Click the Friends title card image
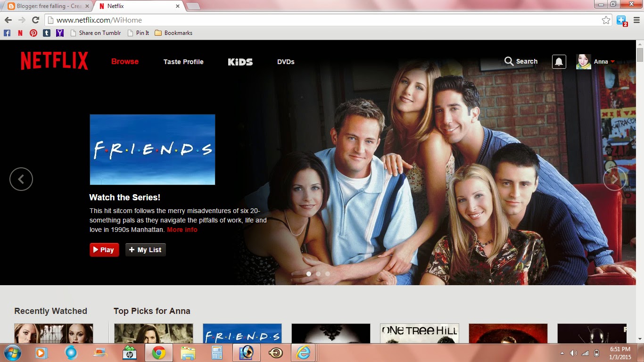644x362 pixels. [152, 149]
